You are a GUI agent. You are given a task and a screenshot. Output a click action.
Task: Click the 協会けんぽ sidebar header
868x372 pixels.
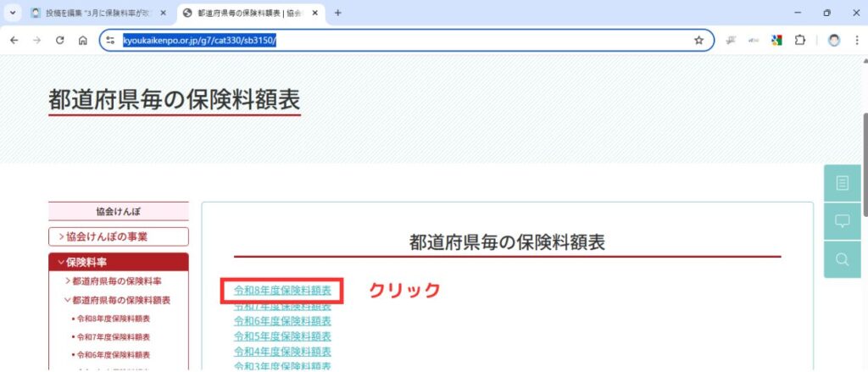coord(119,212)
